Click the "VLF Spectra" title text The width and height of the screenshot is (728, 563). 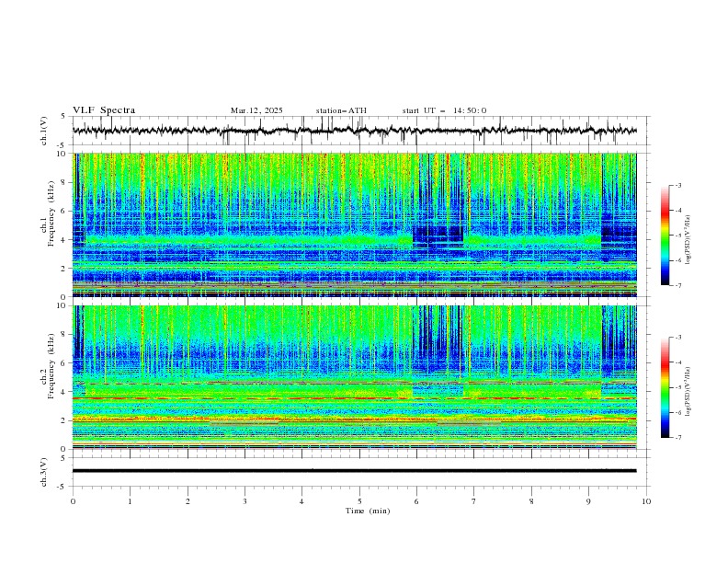tap(104, 110)
